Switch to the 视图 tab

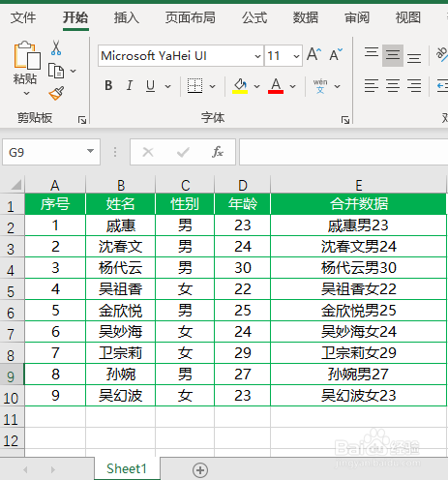coord(408,17)
